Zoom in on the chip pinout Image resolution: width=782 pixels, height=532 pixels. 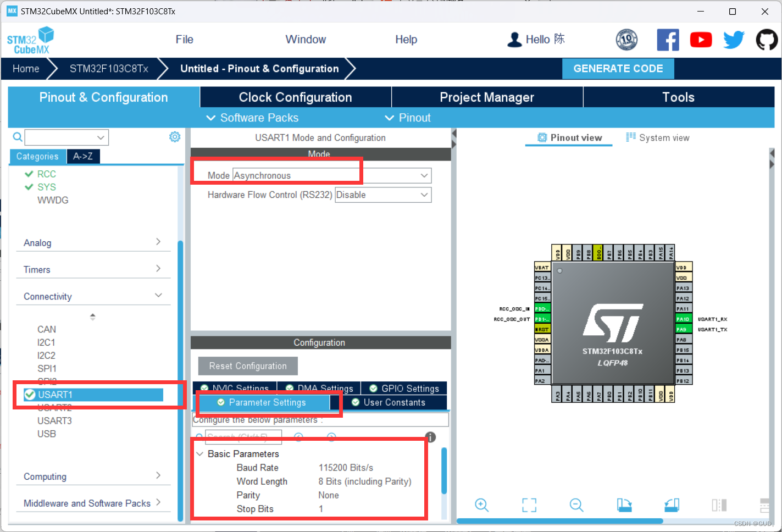(x=481, y=505)
